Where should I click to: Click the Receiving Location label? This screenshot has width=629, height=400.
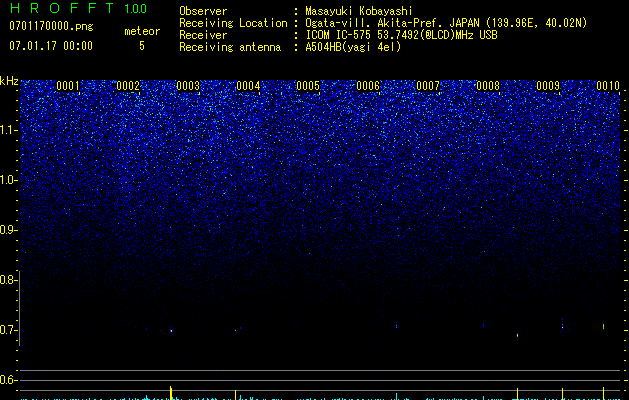coord(233,23)
